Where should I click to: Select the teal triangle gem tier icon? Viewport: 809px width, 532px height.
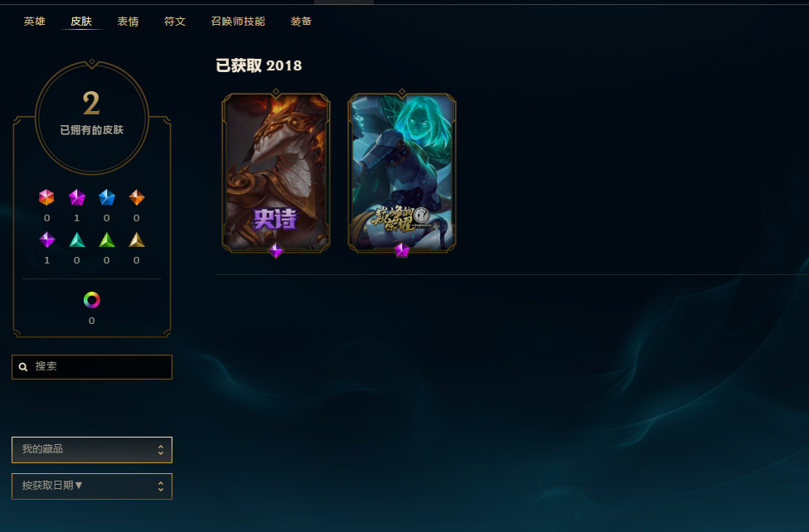pos(77,240)
